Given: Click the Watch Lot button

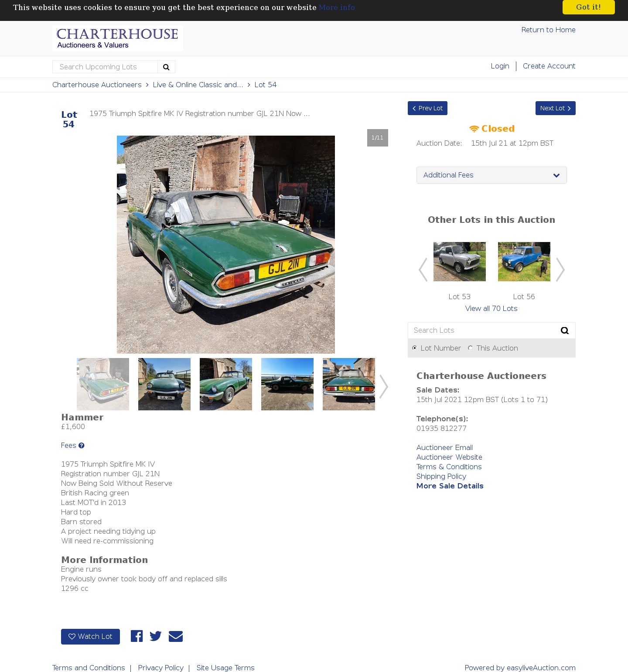Looking at the screenshot, I should [90, 637].
